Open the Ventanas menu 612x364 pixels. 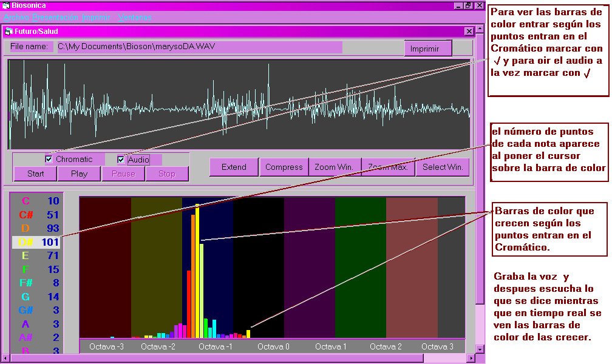(x=135, y=18)
